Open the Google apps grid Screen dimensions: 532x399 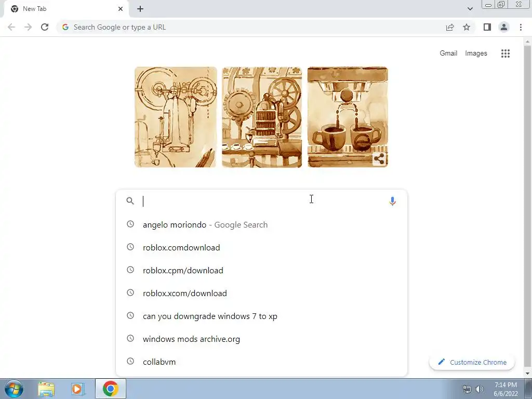(x=505, y=54)
